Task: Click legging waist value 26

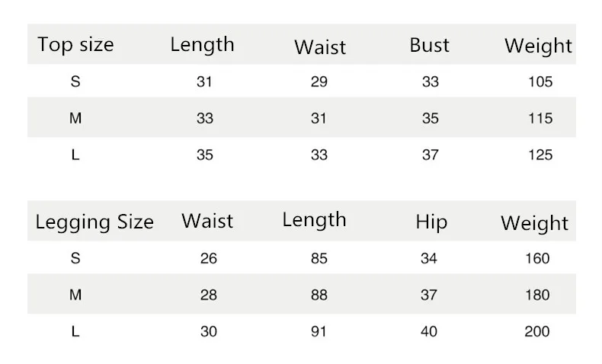Action: click(209, 258)
